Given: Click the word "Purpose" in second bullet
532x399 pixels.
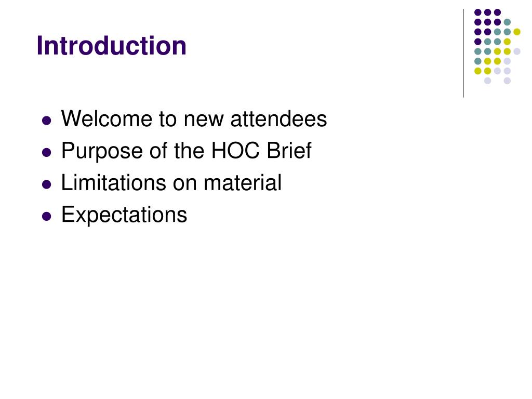Looking at the screenshot, I should click(x=102, y=151).
